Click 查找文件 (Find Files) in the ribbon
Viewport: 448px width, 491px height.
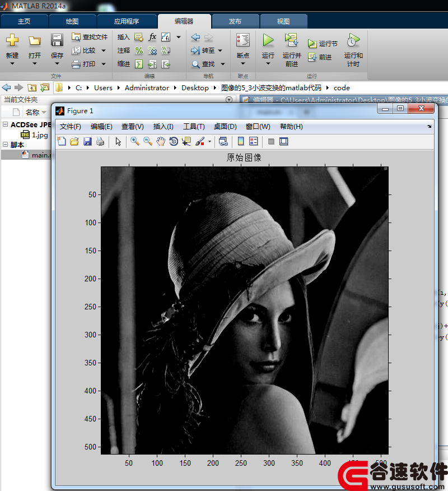pos(90,37)
